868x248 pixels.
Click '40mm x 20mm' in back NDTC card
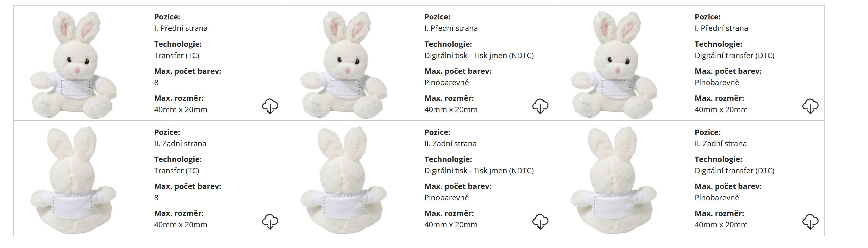(x=451, y=225)
